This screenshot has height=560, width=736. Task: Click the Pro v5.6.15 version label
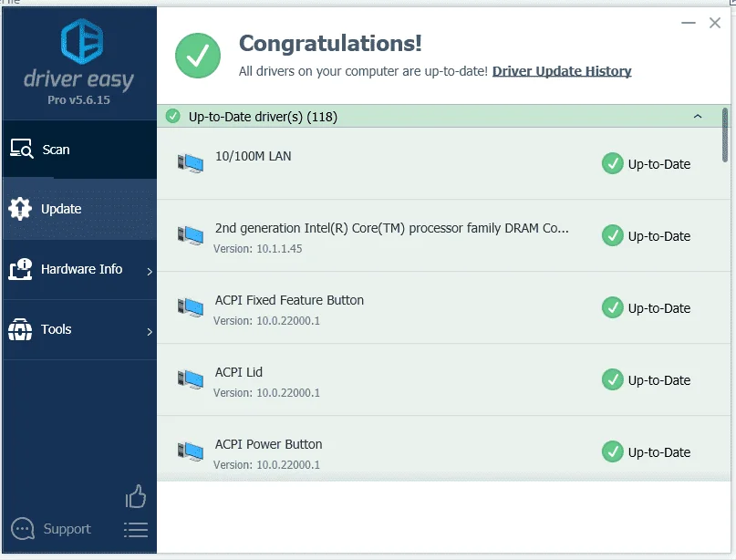[78, 100]
